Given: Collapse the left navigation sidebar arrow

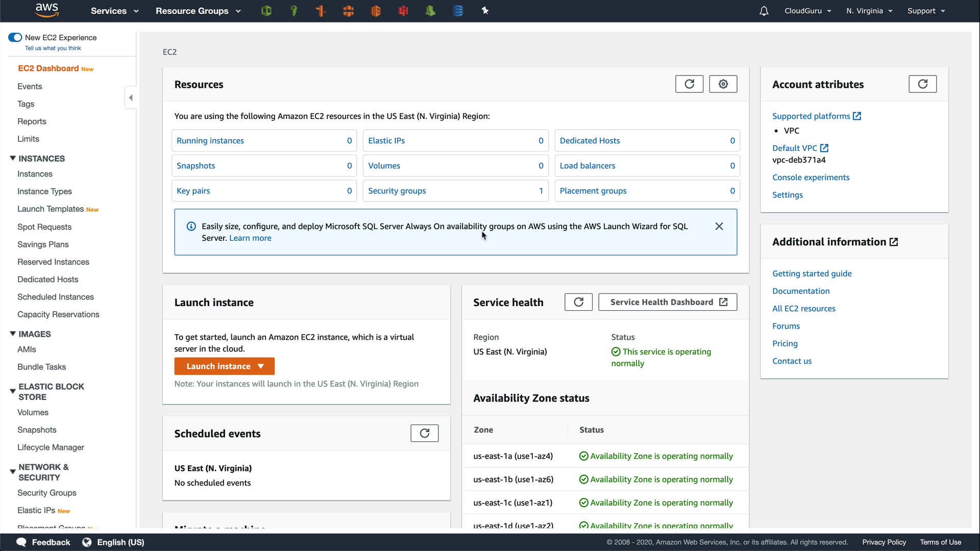Looking at the screenshot, I should coord(131,97).
